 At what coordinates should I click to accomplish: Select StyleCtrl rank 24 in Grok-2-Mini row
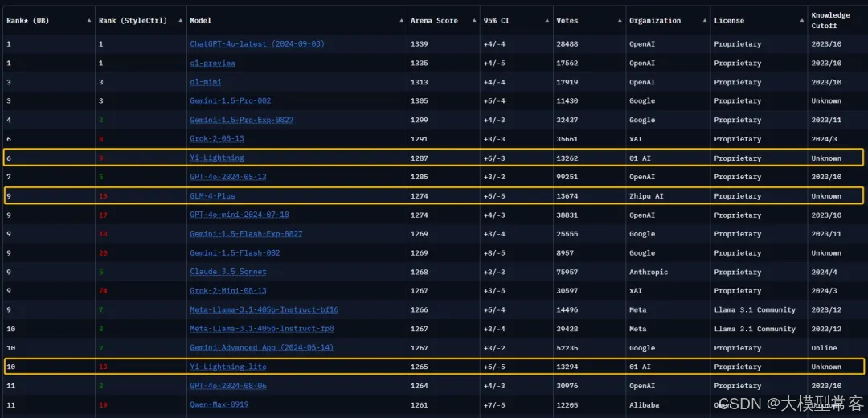tap(103, 291)
